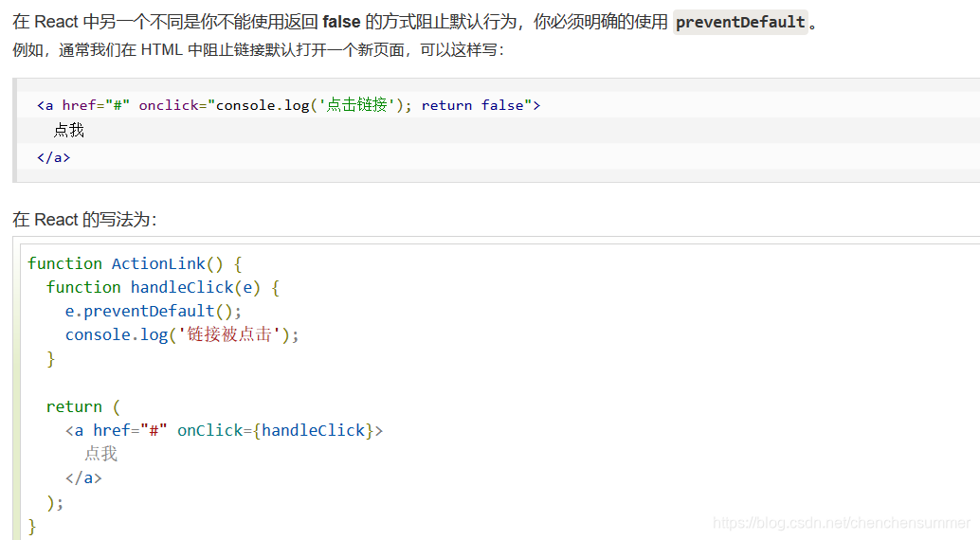
Task: Click the 点我 text in the HTML code block
Action: click(x=69, y=130)
